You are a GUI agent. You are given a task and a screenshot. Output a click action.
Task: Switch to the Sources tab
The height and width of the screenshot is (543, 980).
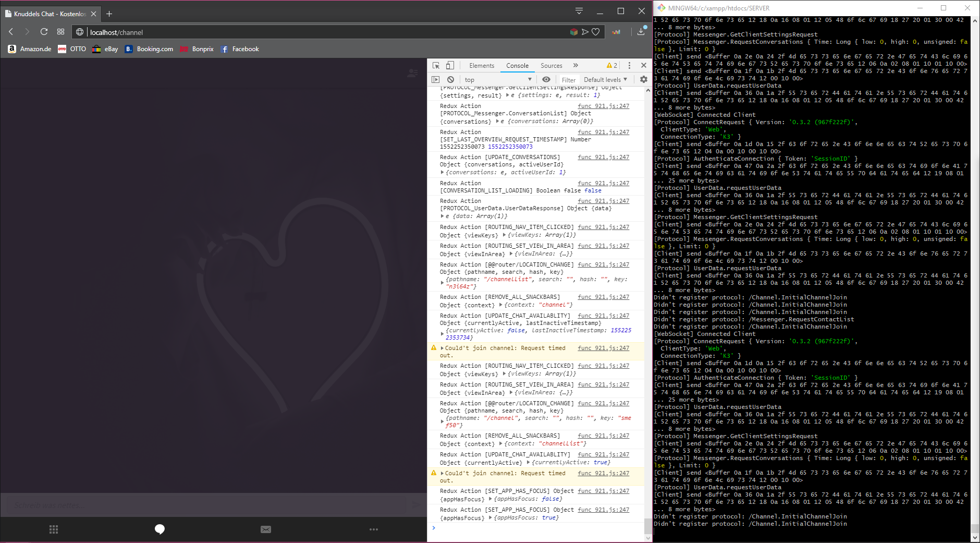click(x=551, y=65)
